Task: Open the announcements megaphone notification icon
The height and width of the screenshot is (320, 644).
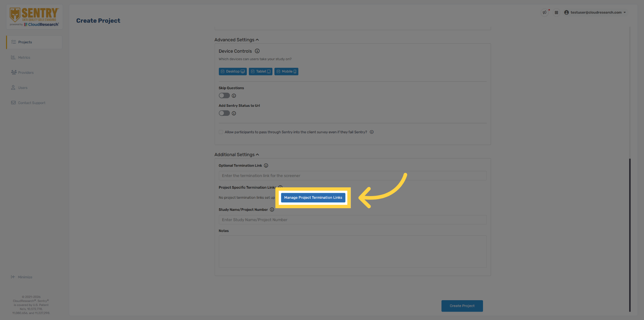Action: coord(544,12)
